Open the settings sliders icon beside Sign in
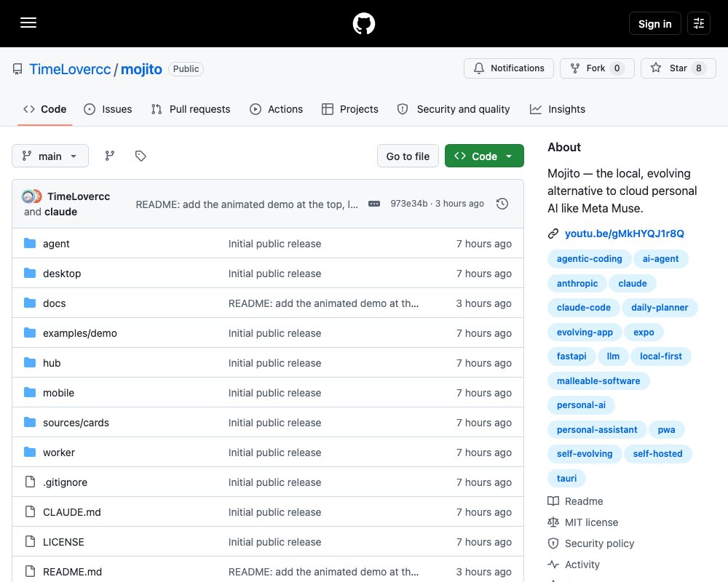Image resolution: width=728 pixels, height=582 pixels. click(x=699, y=23)
